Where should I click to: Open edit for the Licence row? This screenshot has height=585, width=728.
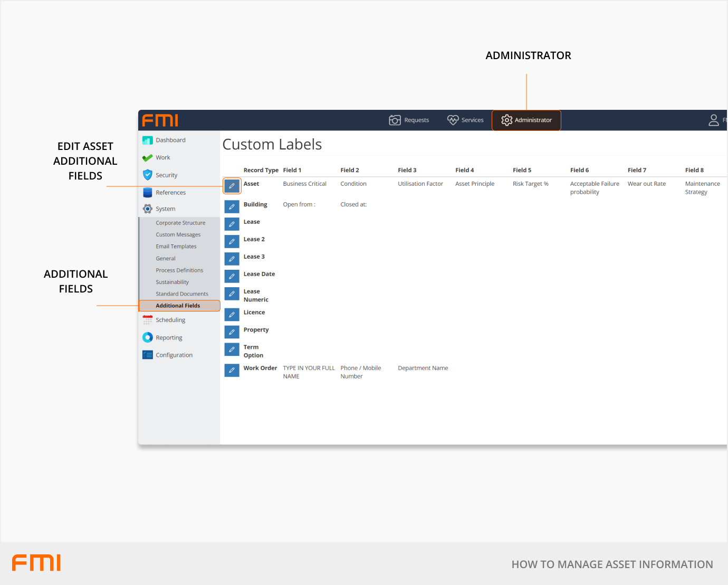232,315
